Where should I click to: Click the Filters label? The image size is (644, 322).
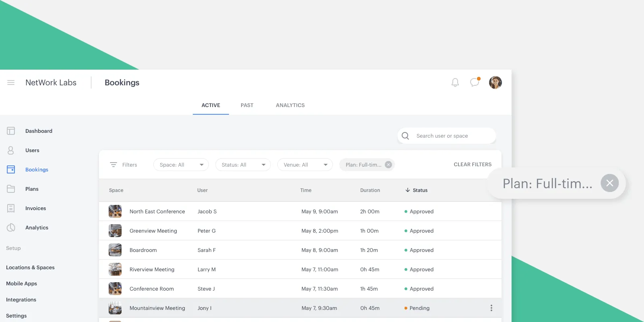click(130, 165)
